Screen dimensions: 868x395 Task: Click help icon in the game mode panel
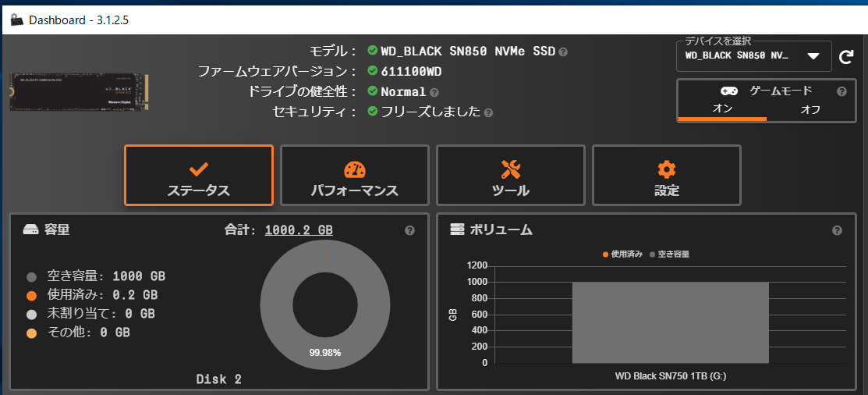[x=841, y=91]
